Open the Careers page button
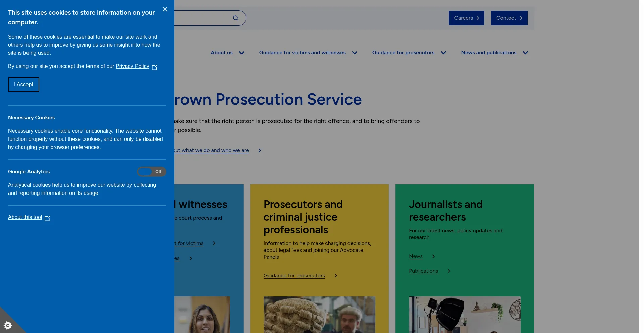The width and height of the screenshot is (644, 333). tap(467, 18)
